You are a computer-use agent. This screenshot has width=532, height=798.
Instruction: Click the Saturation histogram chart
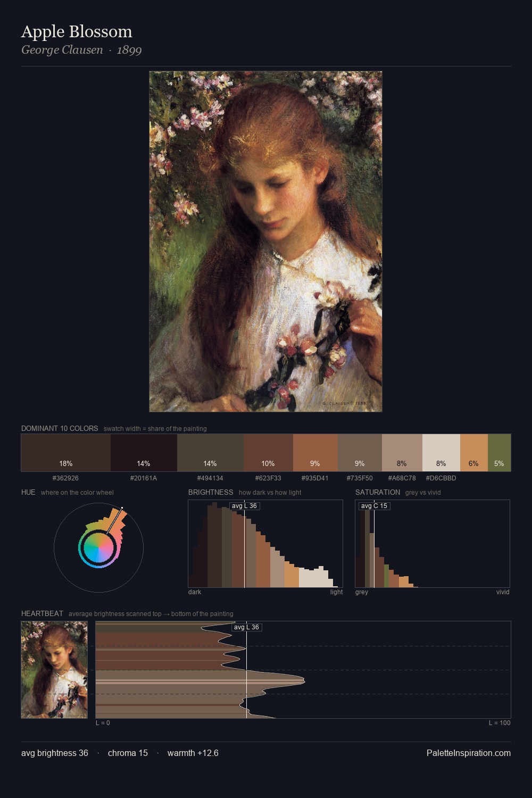pos(433,544)
